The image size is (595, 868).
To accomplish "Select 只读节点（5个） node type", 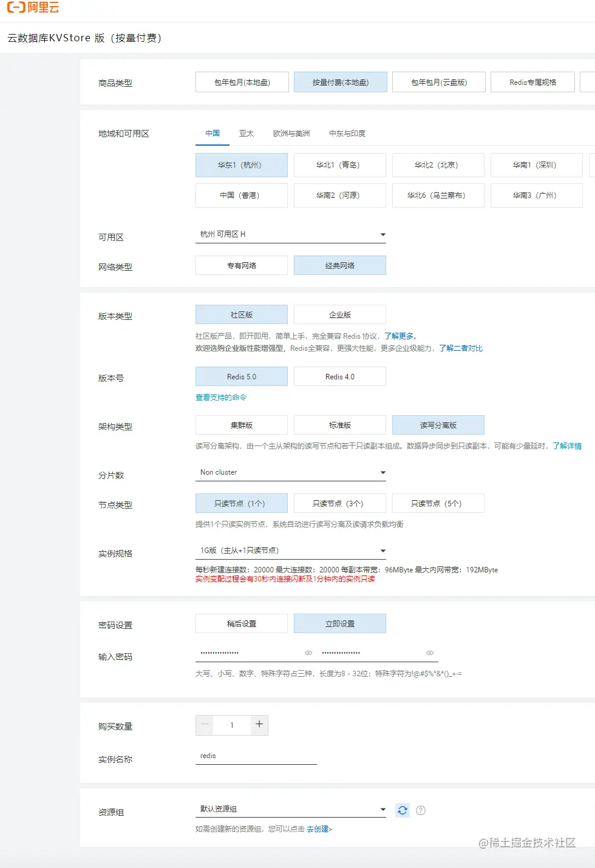I will click(438, 503).
